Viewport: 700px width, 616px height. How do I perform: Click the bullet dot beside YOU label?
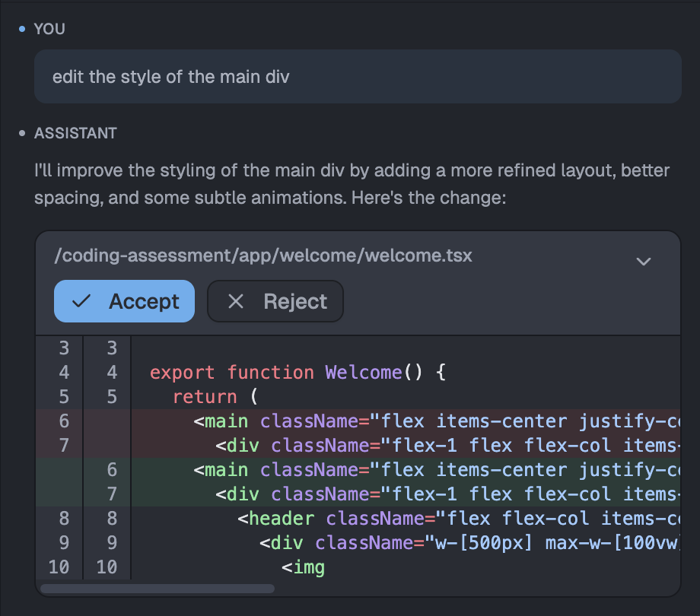[x=21, y=29]
